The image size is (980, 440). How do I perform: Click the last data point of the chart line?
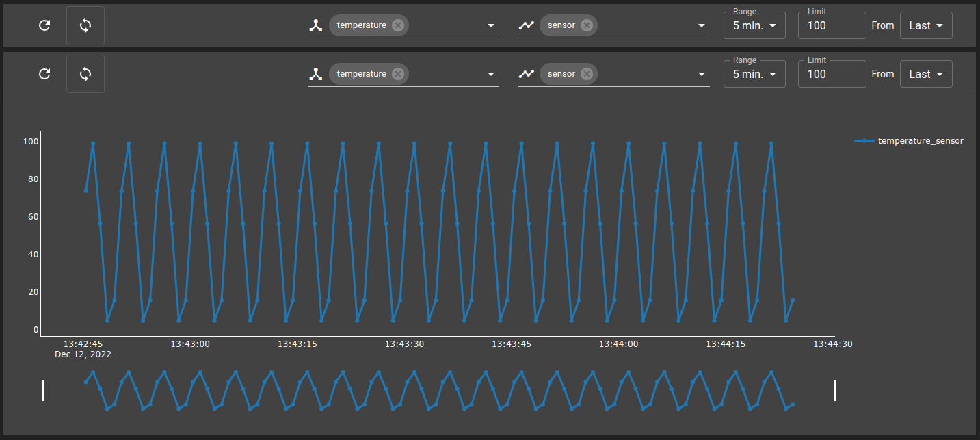click(793, 300)
